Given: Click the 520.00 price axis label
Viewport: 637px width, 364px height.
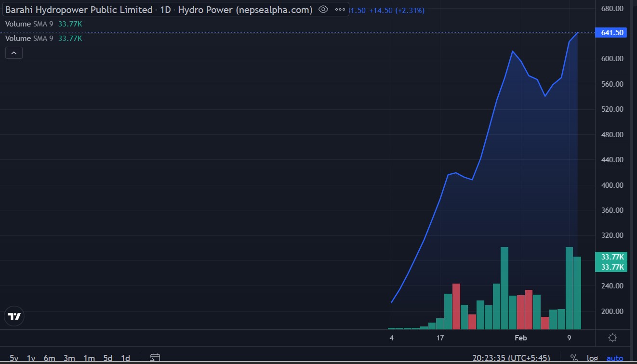Looking at the screenshot, I should click(x=612, y=109).
